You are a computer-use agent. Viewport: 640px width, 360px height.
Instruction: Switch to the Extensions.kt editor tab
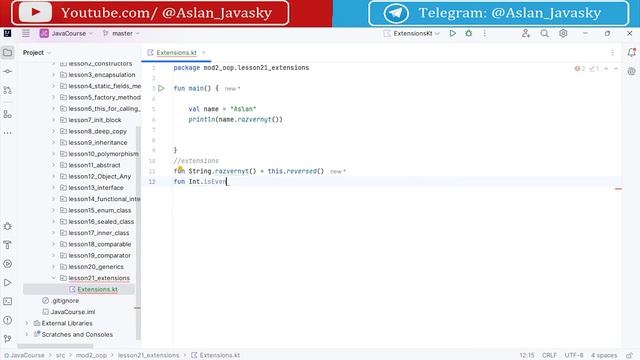pyautogui.click(x=176, y=53)
